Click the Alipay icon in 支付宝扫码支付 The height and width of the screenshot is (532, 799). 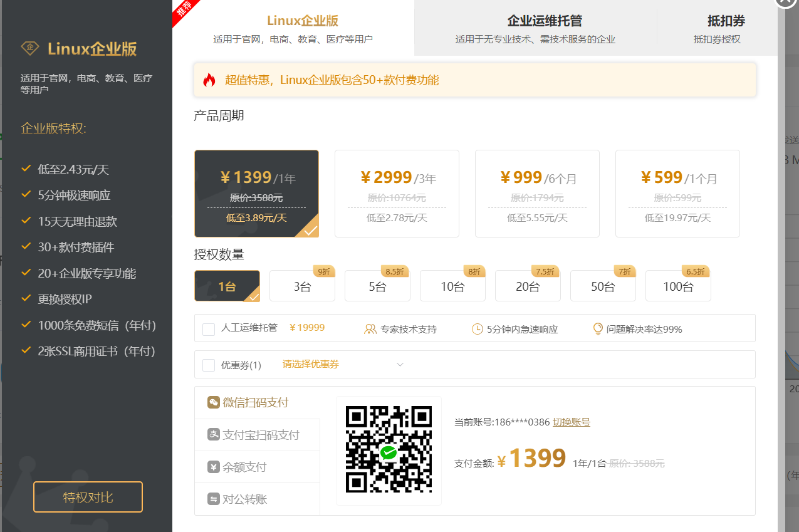(x=213, y=435)
